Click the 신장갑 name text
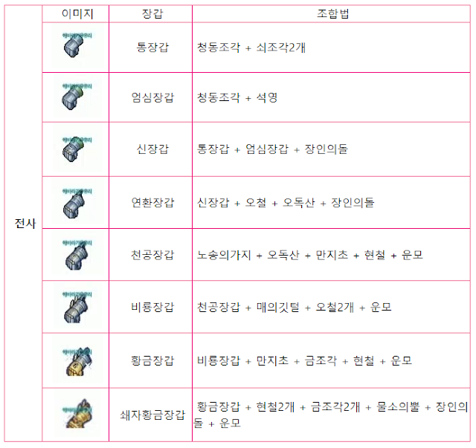 click(x=152, y=149)
